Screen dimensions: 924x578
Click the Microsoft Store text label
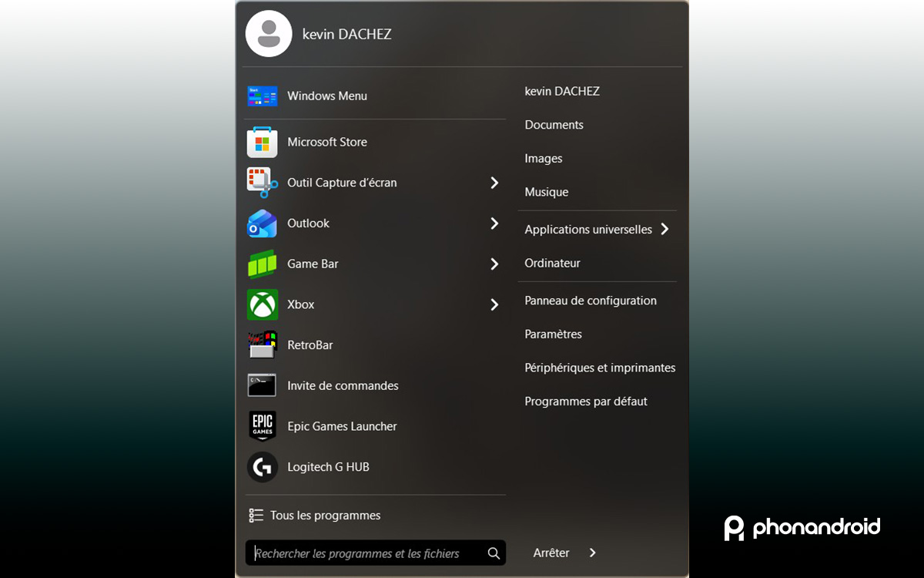327,142
